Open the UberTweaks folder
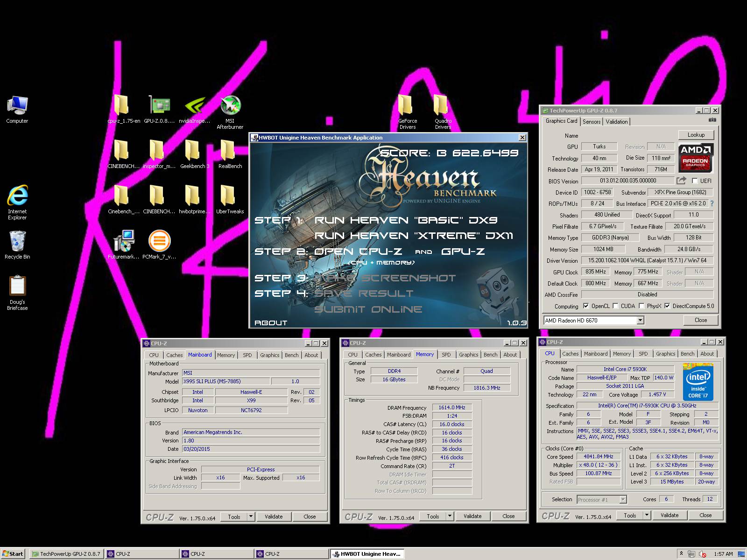The width and height of the screenshot is (747, 560). [x=230, y=200]
